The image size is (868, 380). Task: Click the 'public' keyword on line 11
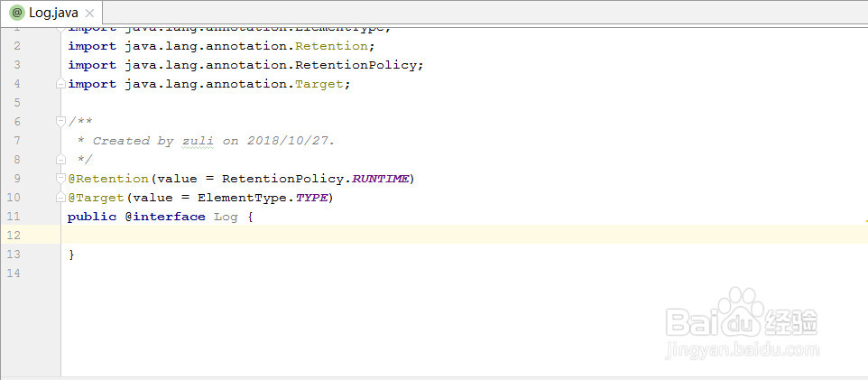click(92, 217)
